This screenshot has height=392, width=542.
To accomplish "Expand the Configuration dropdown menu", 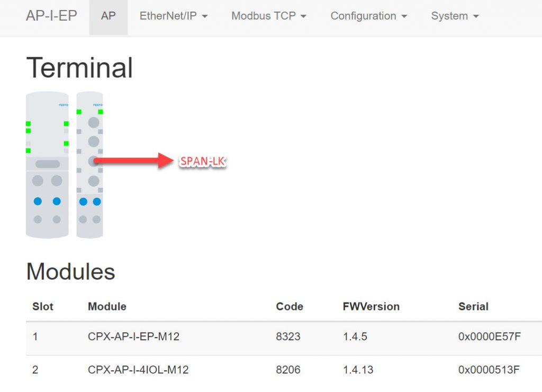I will click(369, 16).
